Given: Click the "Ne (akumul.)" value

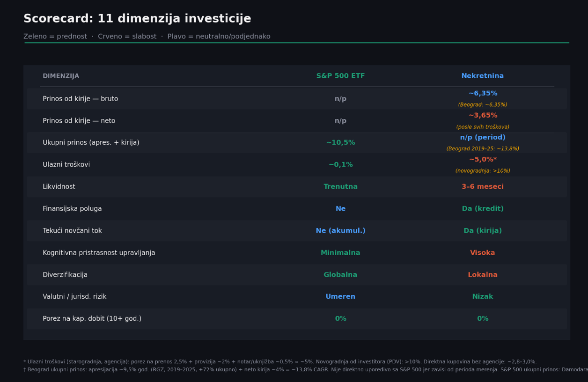Looking at the screenshot, I should click(340, 231).
